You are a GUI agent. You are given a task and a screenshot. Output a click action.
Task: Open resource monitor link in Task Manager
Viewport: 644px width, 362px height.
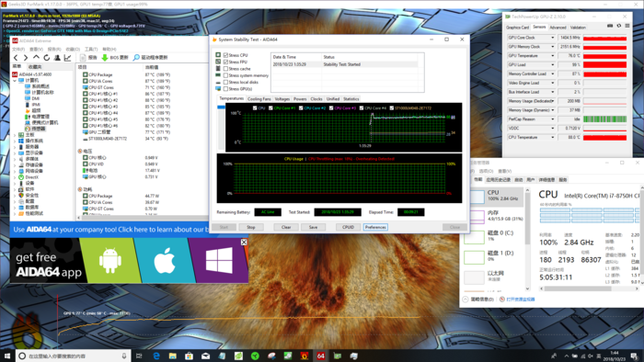click(521, 300)
